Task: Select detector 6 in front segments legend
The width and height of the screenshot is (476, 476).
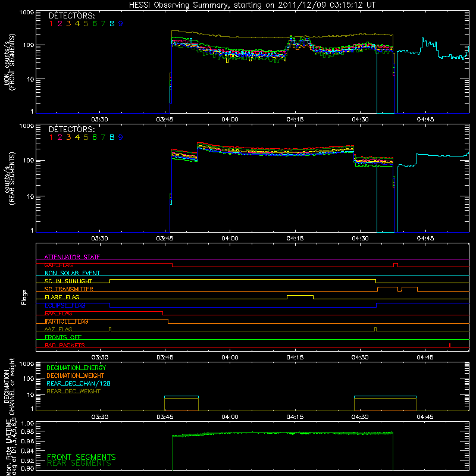Action: click(x=95, y=24)
